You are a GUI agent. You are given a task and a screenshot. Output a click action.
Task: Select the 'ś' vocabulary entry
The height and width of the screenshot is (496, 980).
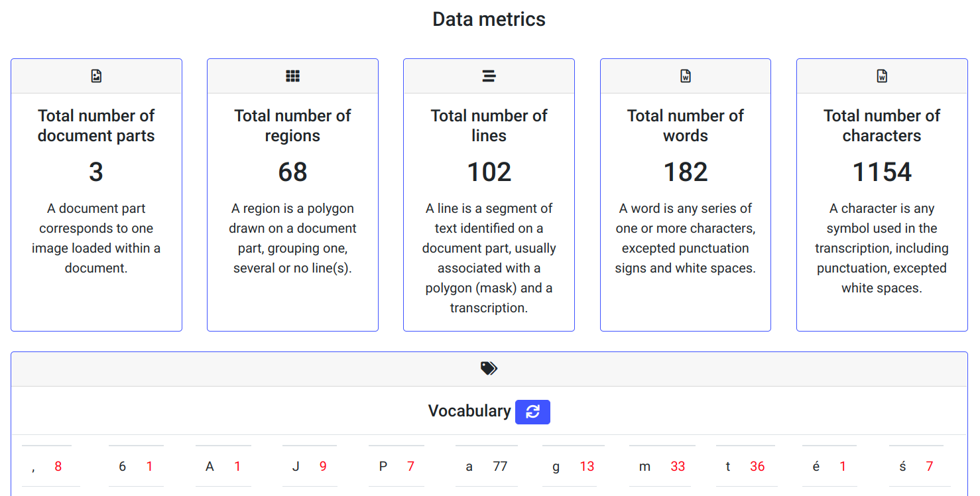916,467
